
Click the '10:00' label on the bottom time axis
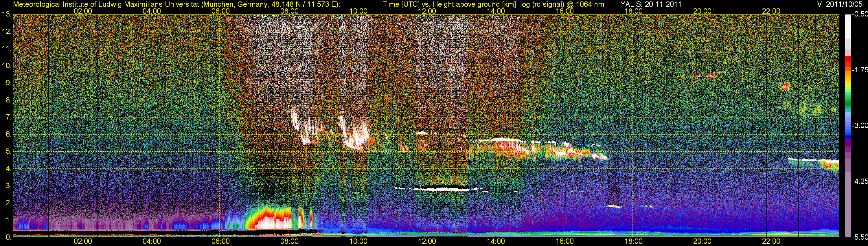(358, 241)
